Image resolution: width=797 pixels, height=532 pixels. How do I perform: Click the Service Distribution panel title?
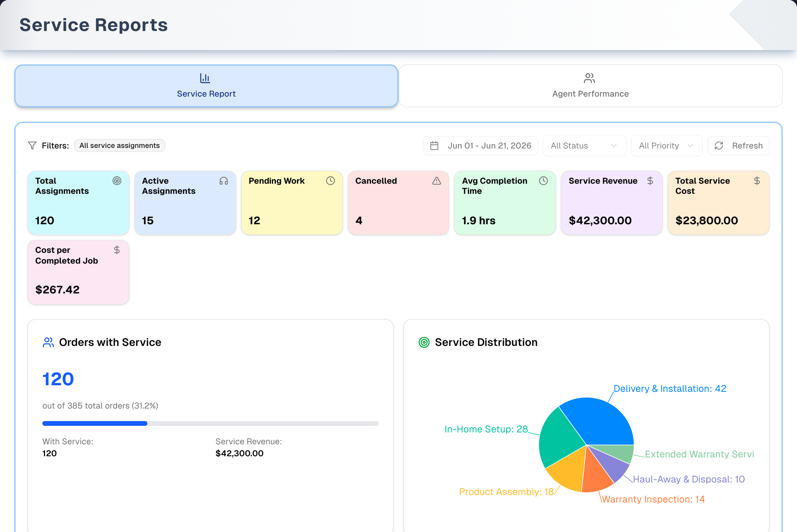[x=486, y=342]
